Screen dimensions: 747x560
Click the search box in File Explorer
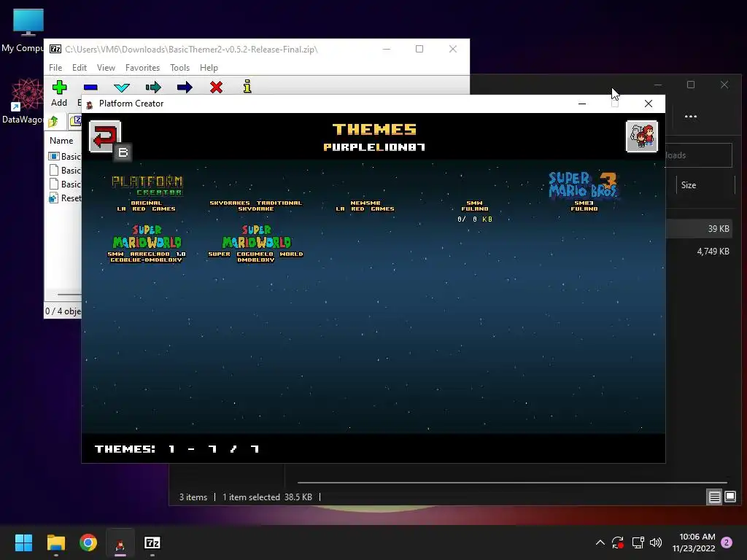coord(698,155)
